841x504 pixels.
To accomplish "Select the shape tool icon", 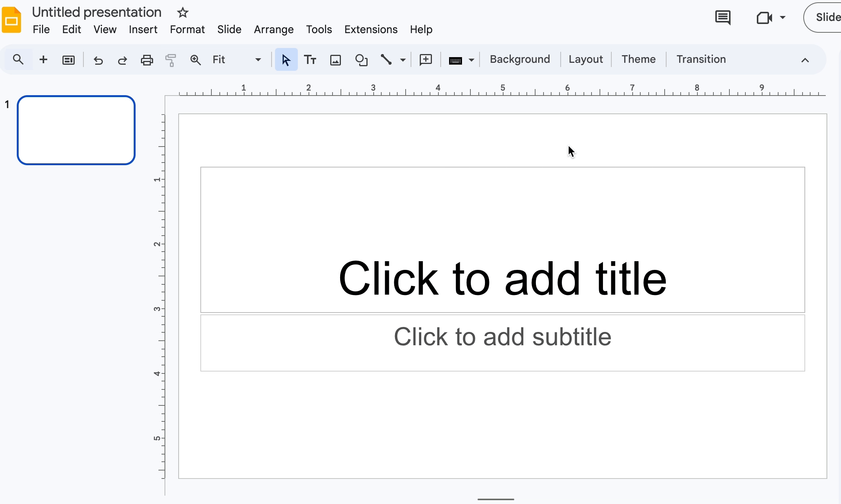I will tap(361, 60).
